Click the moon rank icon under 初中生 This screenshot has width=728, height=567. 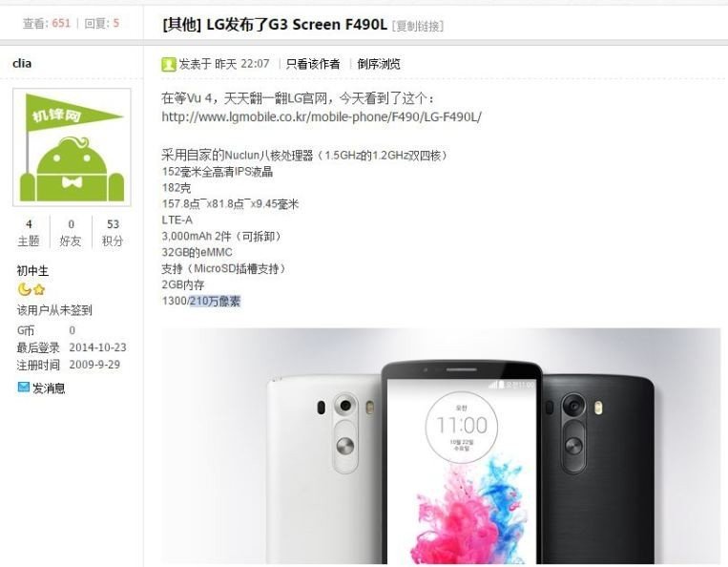tap(24, 290)
